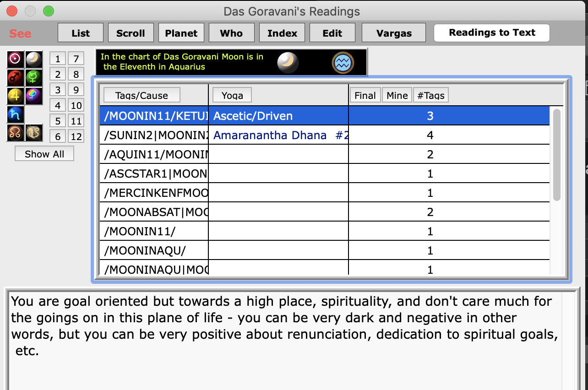
Task: Click the Aquarius sign icon in header
Action: (343, 63)
